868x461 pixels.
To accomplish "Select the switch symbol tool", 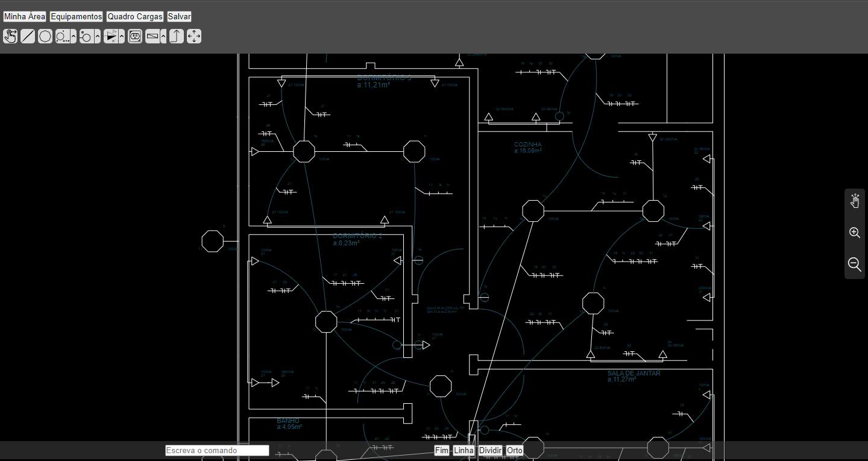I will pos(86,36).
